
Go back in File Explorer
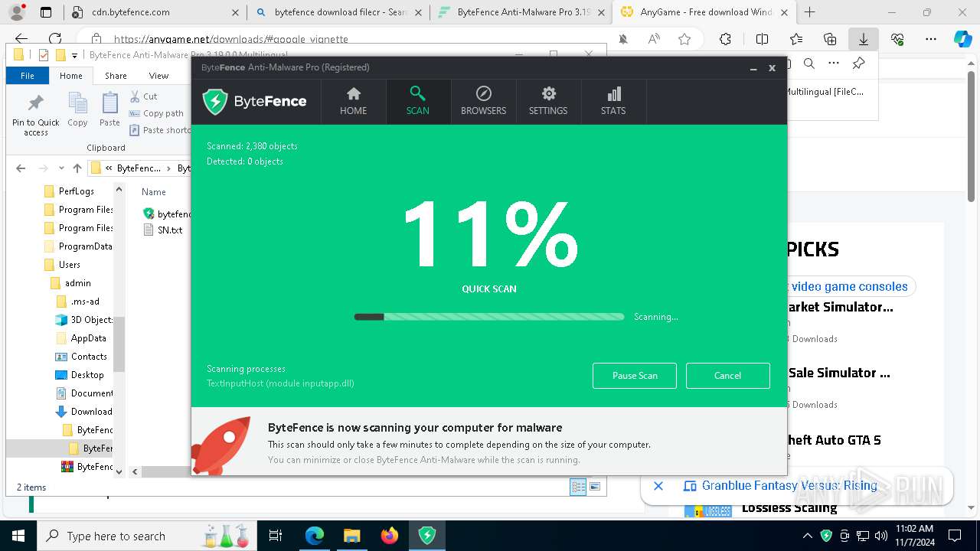tap(21, 168)
